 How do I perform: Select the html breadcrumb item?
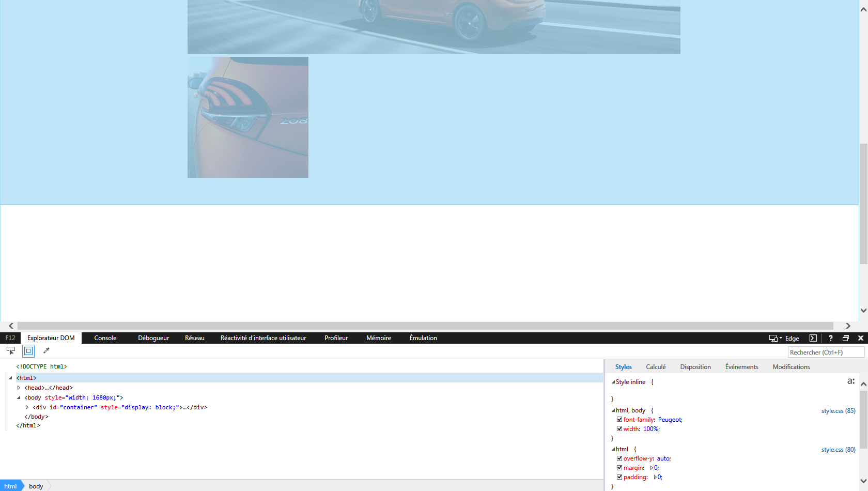coord(10,486)
